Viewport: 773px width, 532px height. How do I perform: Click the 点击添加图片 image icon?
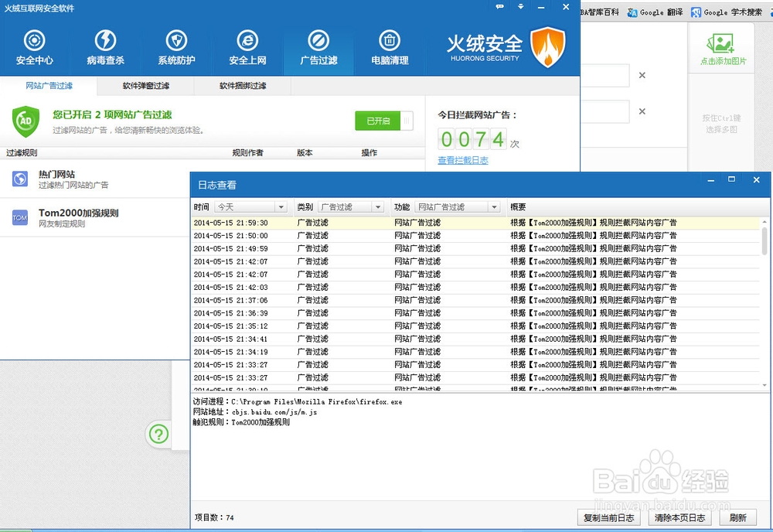point(720,43)
